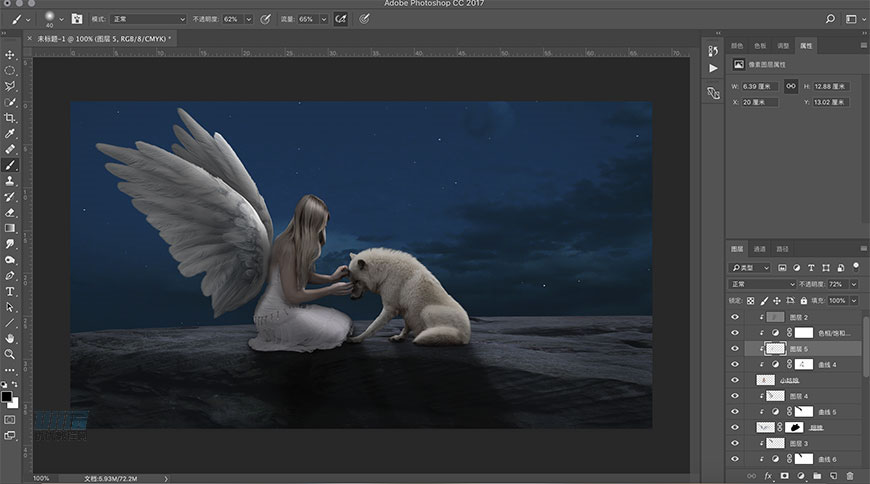The width and height of the screenshot is (870, 484).
Task: Select the Eyedropper tool
Action: pyautogui.click(x=10, y=133)
